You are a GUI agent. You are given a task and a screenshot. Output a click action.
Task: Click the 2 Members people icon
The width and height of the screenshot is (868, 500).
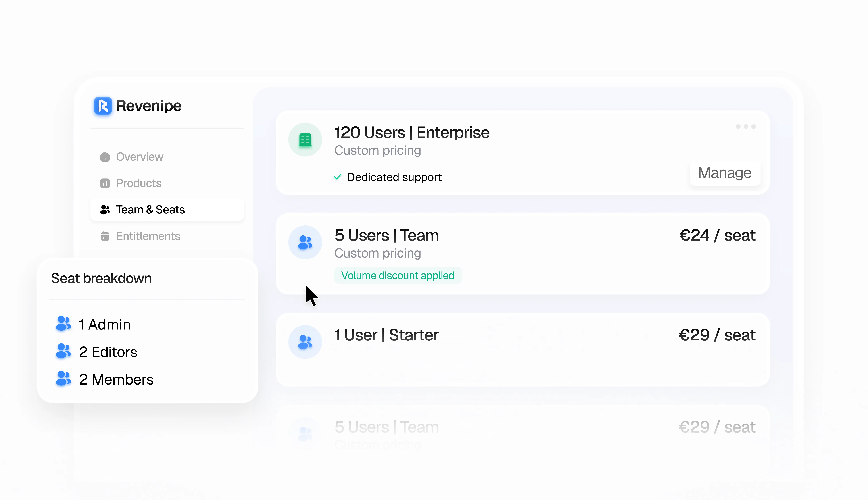click(63, 378)
